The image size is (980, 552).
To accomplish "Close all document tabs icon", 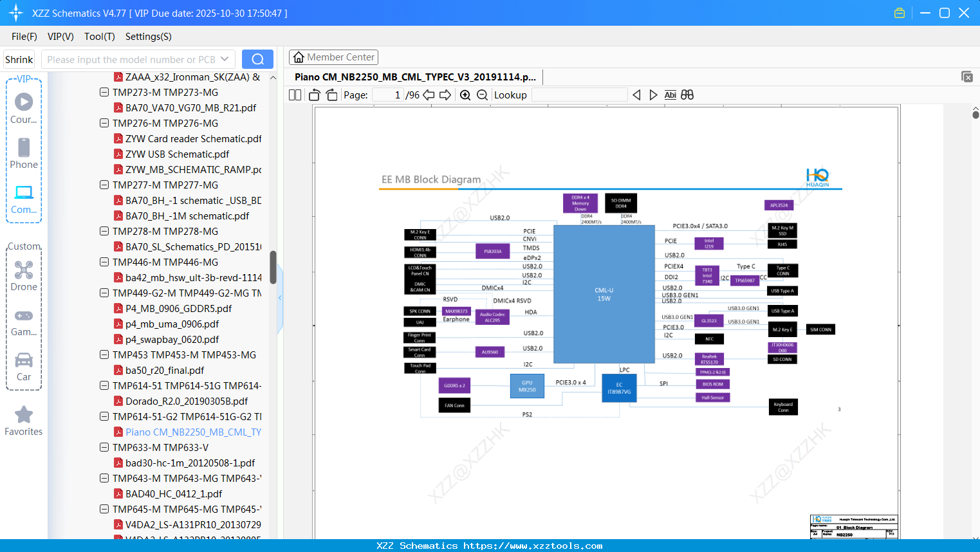I will coord(966,77).
